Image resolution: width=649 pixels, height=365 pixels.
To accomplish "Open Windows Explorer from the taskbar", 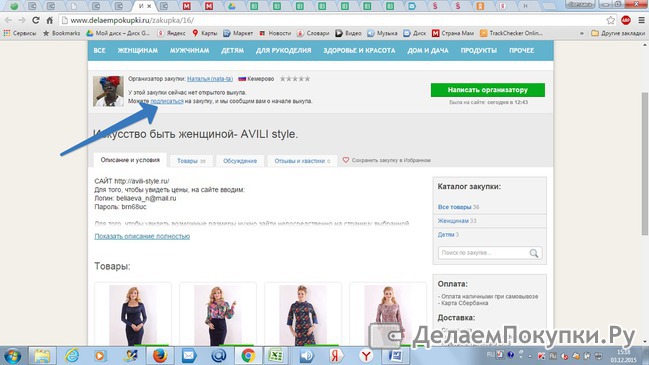I will coord(42,356).
